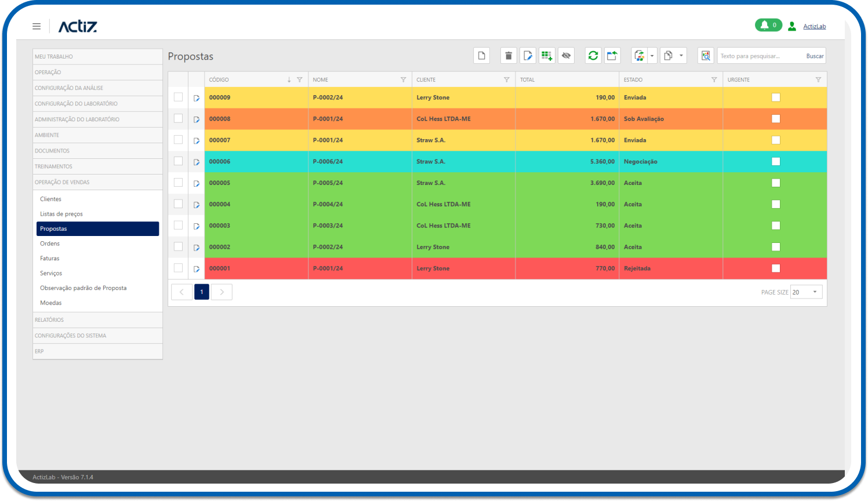
Task: Open row 000009 edit icon
Action: pyautogui.click(x=197, y=98)
